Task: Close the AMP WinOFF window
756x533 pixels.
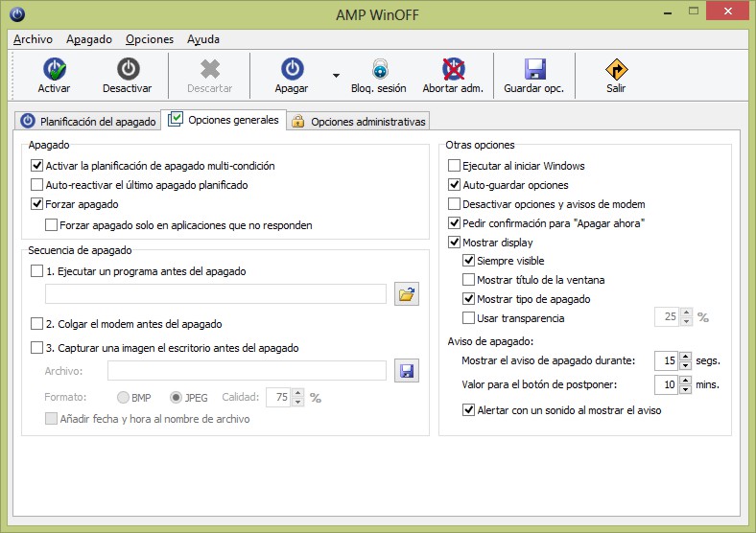Action: coord(727,11)
